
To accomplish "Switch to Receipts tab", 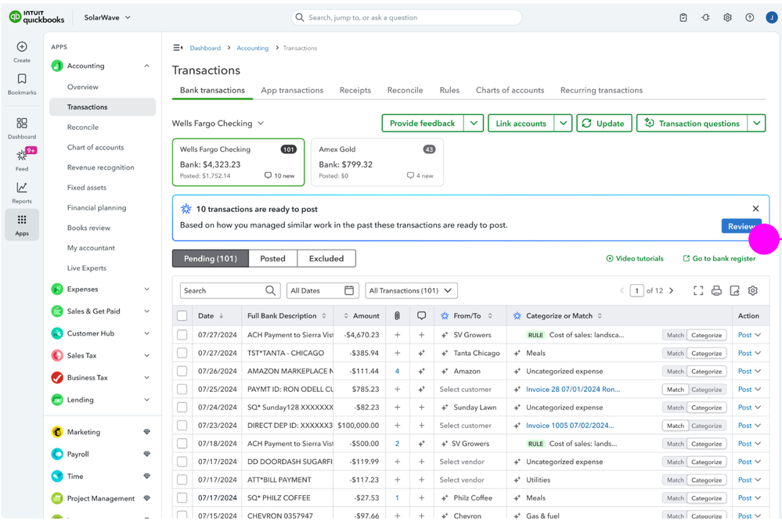I will click(355, 90).
